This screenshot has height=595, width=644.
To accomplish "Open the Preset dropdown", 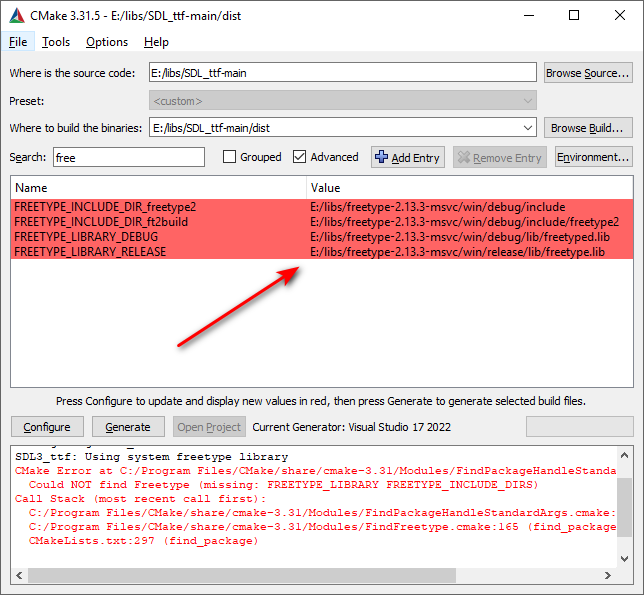I will (343, 101).
